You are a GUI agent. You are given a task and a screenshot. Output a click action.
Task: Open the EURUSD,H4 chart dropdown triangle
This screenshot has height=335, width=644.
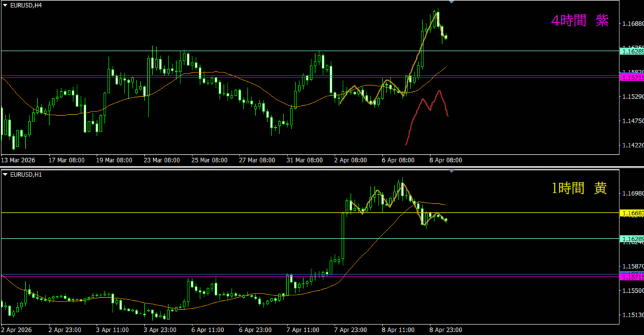[x=5, y=5]
